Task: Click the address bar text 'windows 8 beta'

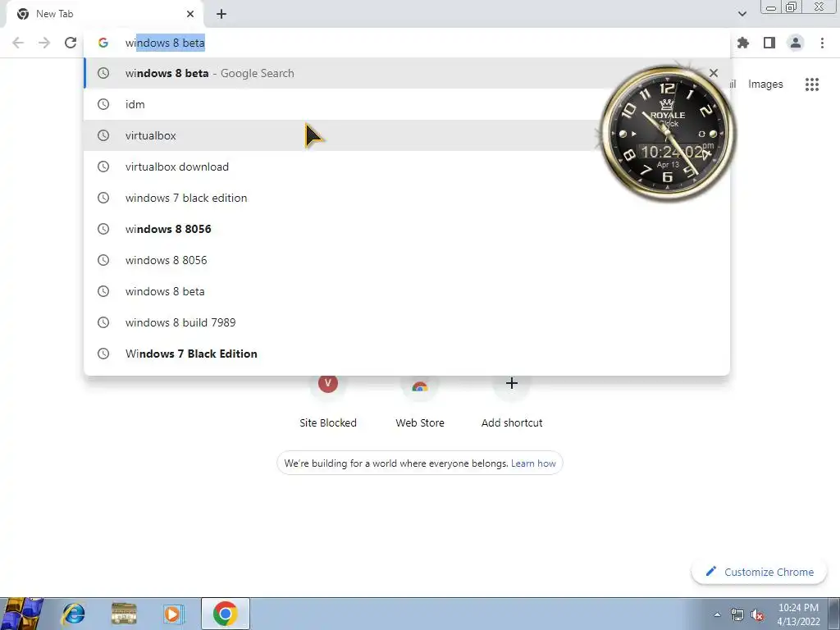Action: pyautogui.click(x=165, y=43)
